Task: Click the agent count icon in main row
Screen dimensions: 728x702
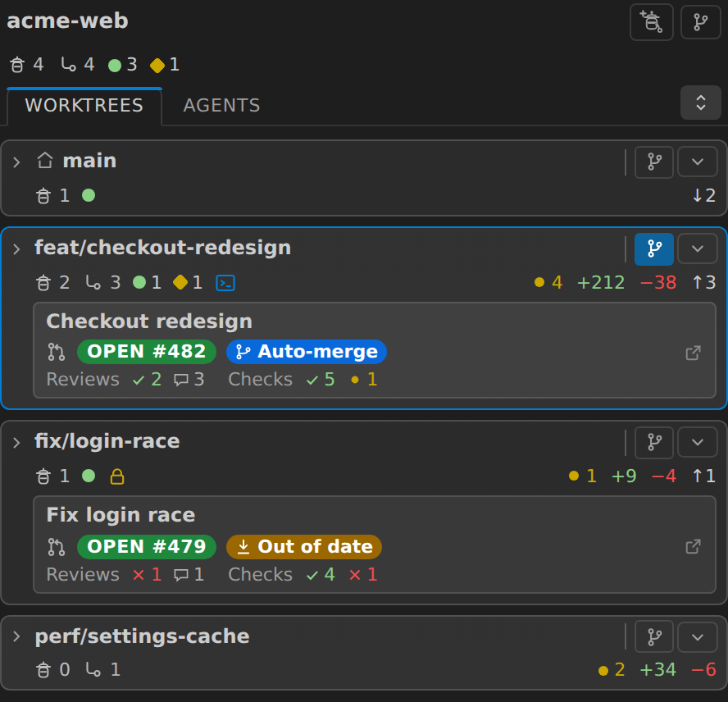Action: point(43,196)
